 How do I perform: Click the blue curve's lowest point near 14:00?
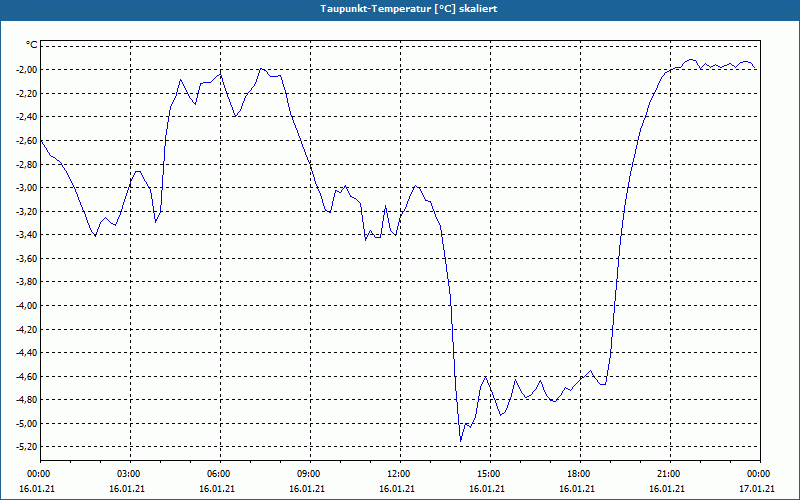[x=461, y=441]
